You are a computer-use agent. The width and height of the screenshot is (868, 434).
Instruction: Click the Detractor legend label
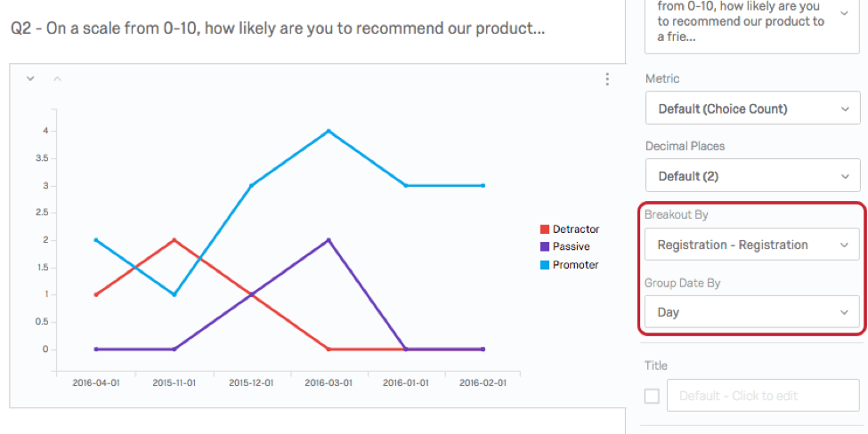coord(575,229)
